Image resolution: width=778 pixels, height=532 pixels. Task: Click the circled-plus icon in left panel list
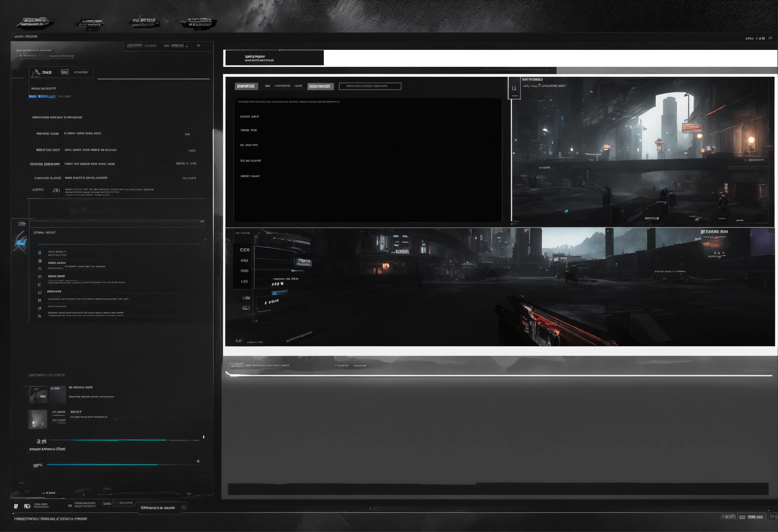40,261
